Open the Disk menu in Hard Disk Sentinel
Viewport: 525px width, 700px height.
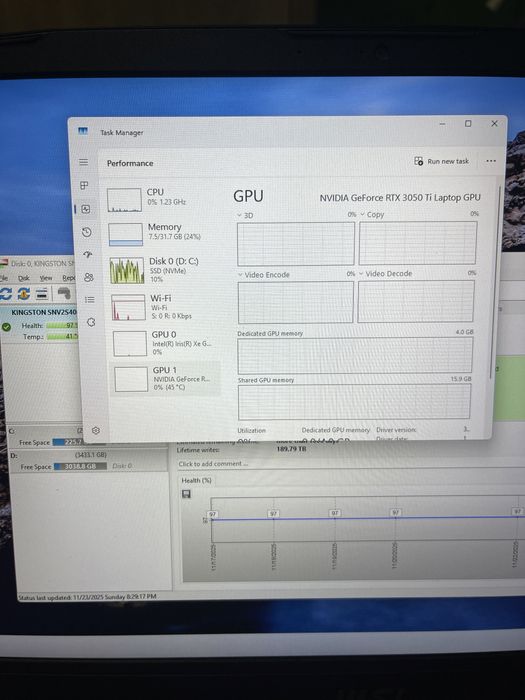tap(24, 278)
